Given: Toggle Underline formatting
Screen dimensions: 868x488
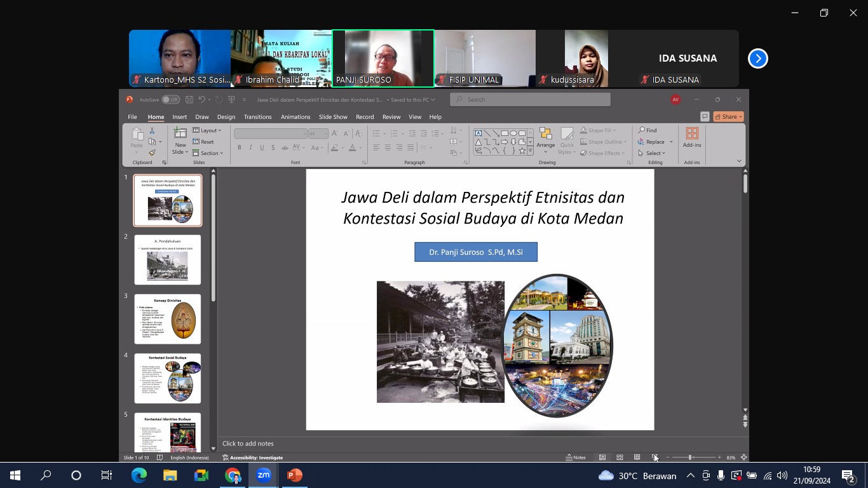Looking at the screenshot, I should (262, 147).
